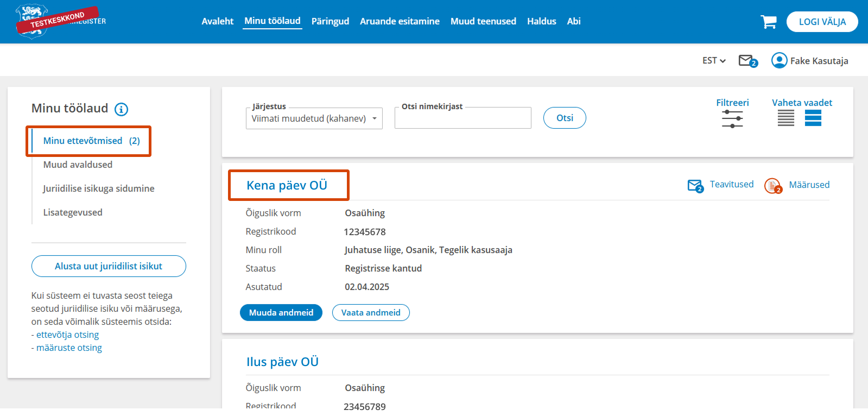Viewport: 868px width, 416px height.
Task: Click the Filtreeri label link
Action: [x=732, y=103]
